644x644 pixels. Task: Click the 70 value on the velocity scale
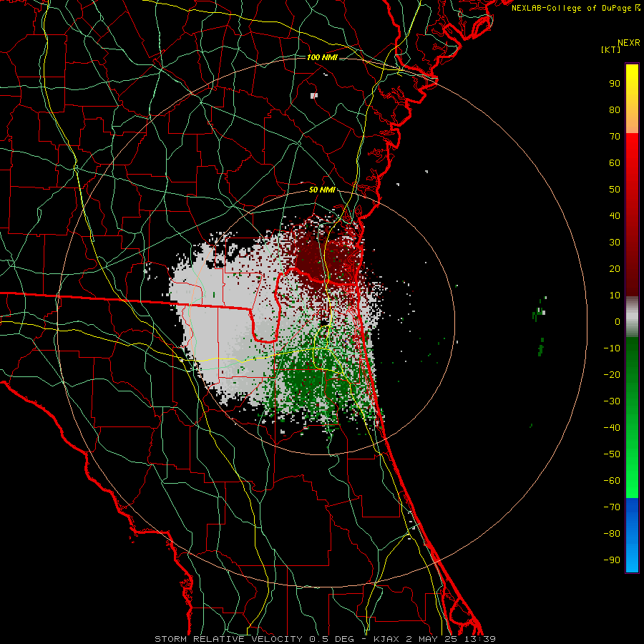click(615, 137)
